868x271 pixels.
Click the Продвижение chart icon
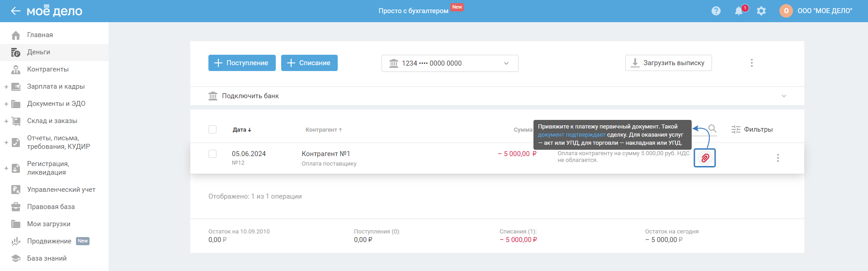16,241
